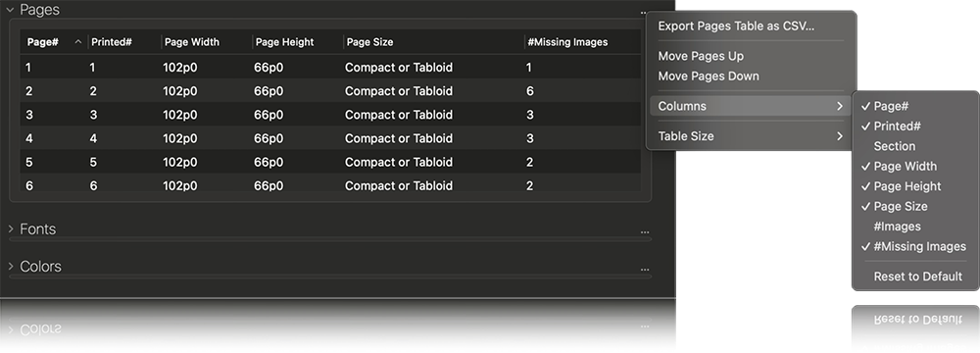Click Compact or Tabloid in row 6
The image size is (980, 353).
click(x=399, y=185)
